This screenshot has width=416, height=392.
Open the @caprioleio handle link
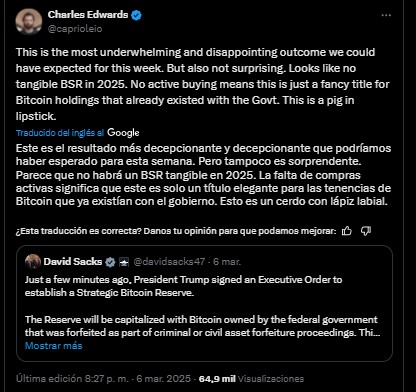point(75,29)
